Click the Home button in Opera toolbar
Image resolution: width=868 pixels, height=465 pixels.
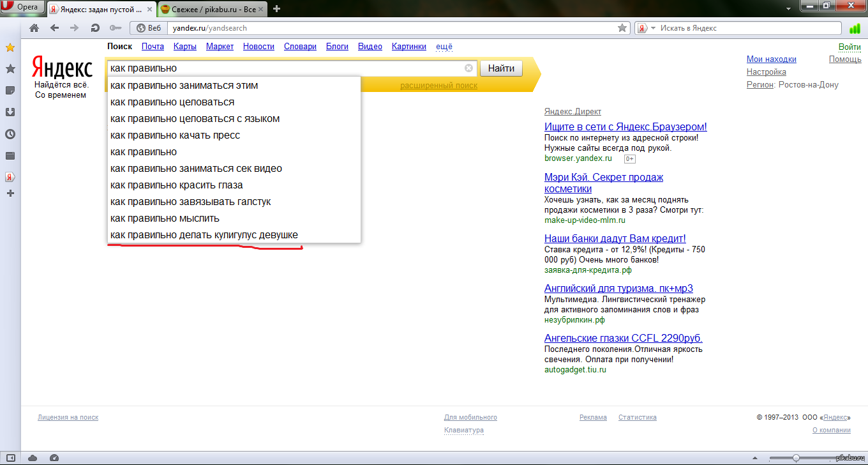point(34,28)
